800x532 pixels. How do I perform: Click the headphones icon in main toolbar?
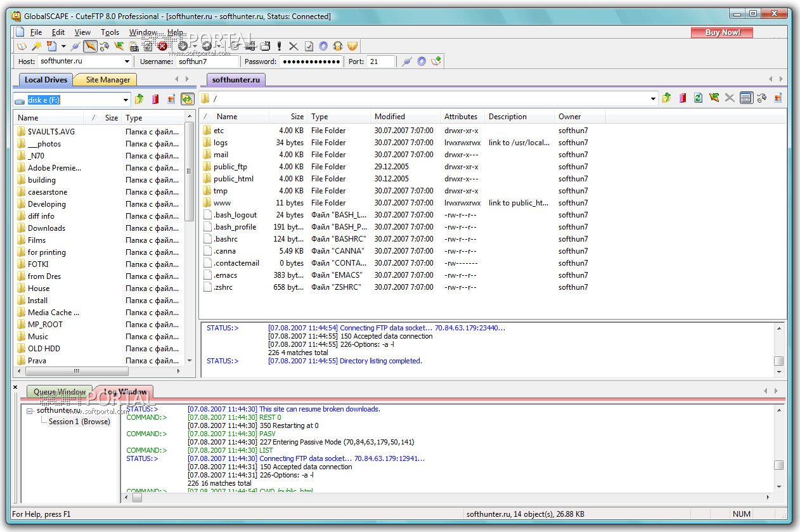(338, 46)
